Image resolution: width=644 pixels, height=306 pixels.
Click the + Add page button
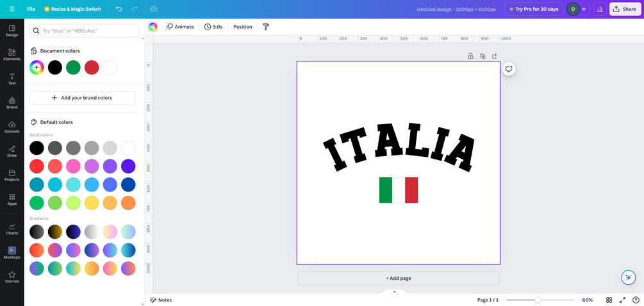399,278
